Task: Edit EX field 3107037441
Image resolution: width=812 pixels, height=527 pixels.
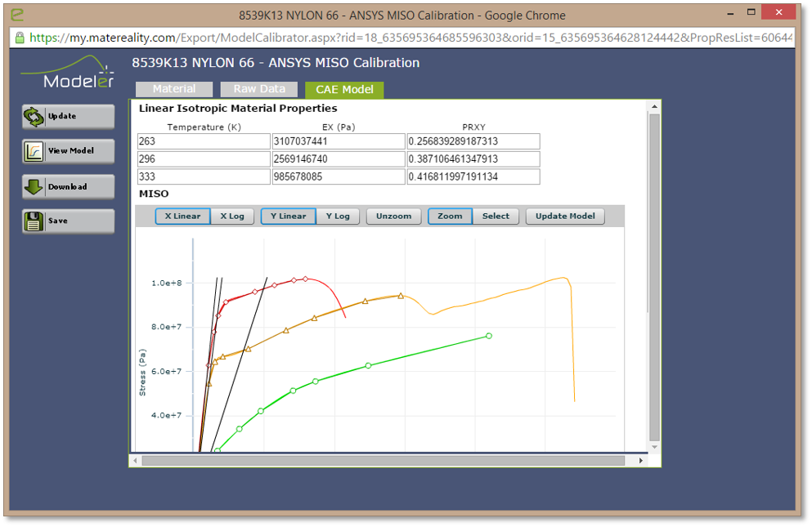Action: 339,141
